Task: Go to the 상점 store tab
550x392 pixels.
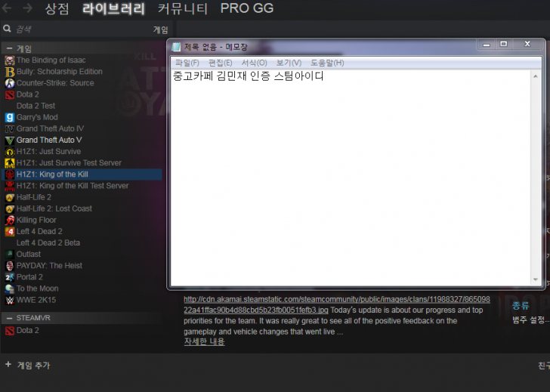Action: [57, 9]
